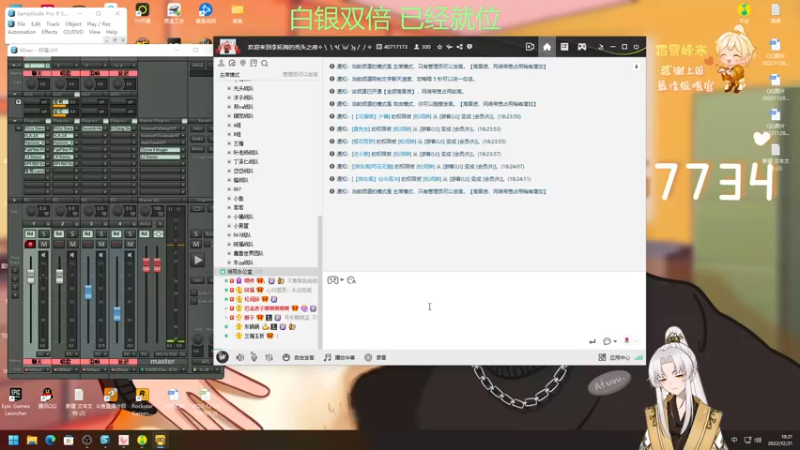Open the File menu in Samplitude
The height and width of the screenshot is (450, 800).
point(21,24)
